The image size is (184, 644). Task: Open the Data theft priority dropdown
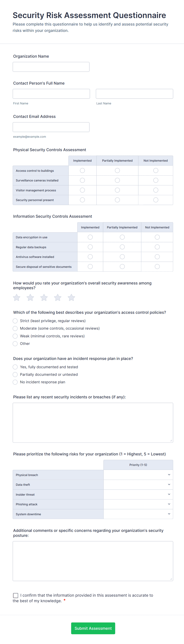coord(138,485)
